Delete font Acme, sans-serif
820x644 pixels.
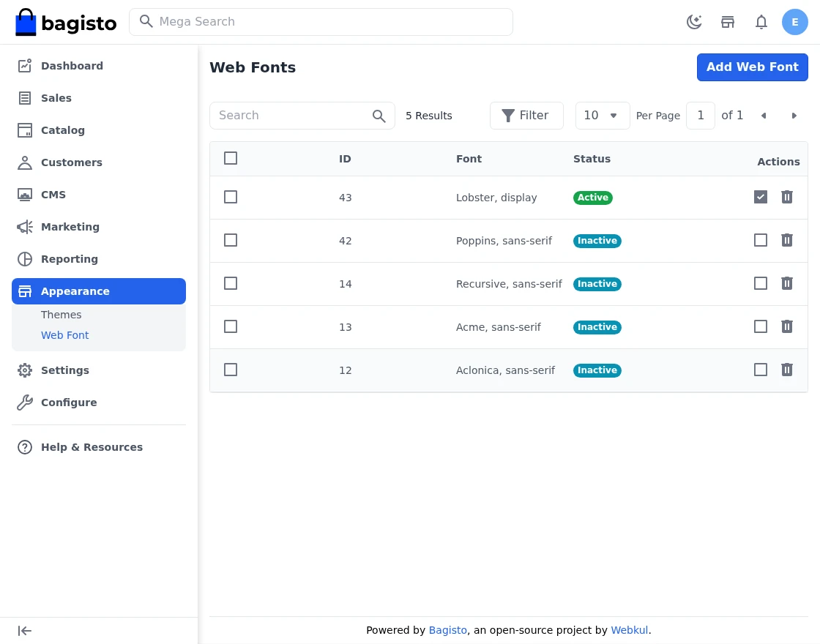point(786,326)
